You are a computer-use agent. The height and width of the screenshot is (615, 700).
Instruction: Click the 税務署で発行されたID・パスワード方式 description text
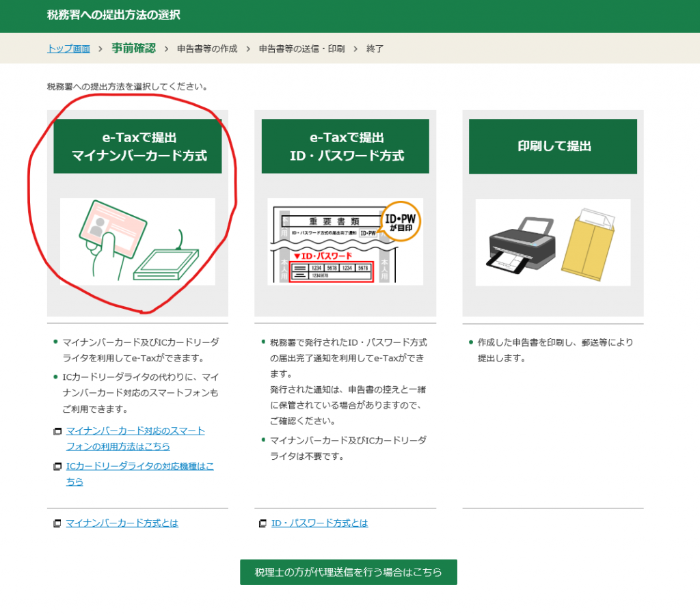tap(348, 381)
